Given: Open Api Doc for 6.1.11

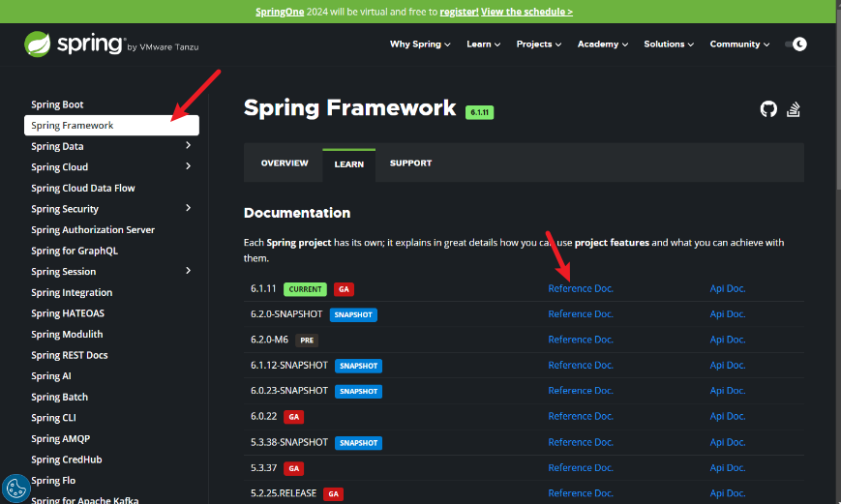Looking at the screenshot, I should pyautogui.click(x=728, y=288).
